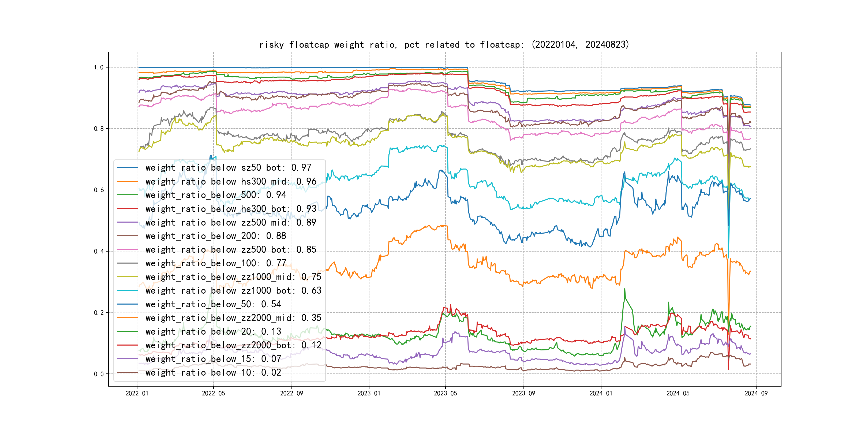
Task: Click the 2024-01 x-axis tick label
Action: (601, 393)
